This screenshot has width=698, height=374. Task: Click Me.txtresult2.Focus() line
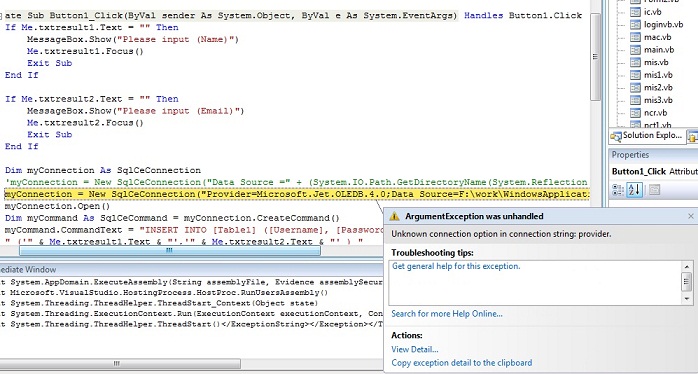tap(85, 123)
